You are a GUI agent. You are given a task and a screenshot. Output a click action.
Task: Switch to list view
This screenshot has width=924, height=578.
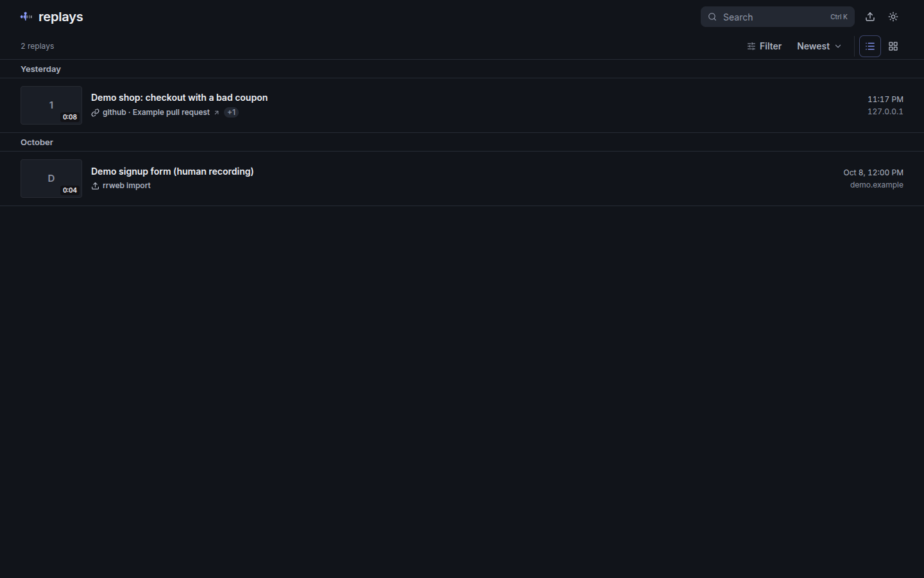click(x=870, y=46)
